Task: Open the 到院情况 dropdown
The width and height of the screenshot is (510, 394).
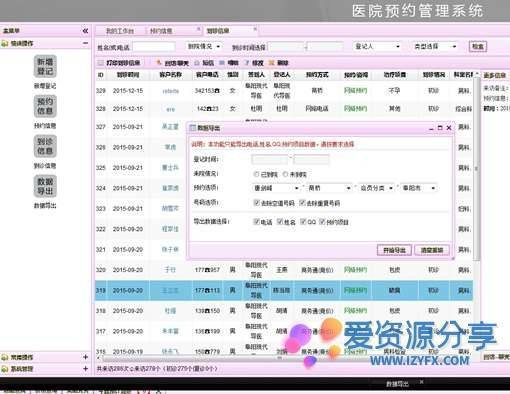Action: 203,46
